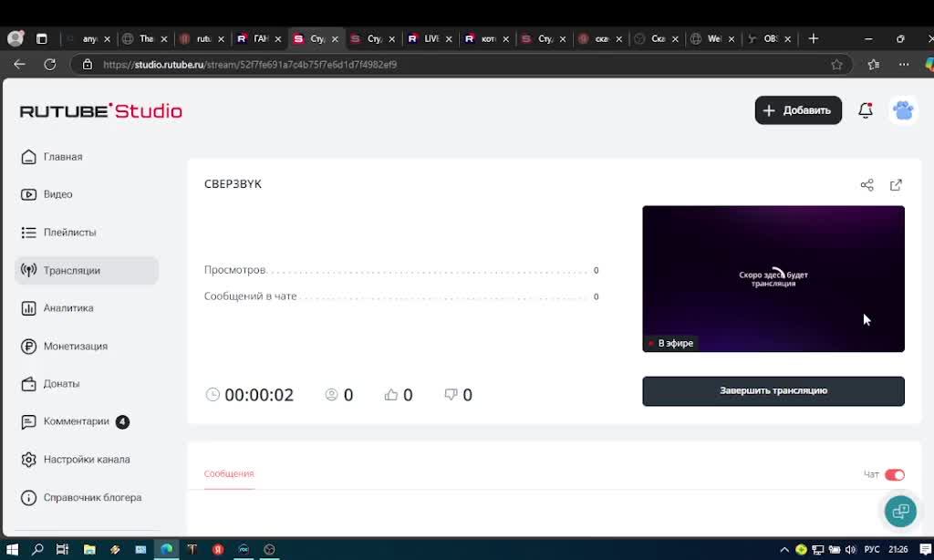
Task: Open Справочник блогера help guide
Action: coord(81,497)
